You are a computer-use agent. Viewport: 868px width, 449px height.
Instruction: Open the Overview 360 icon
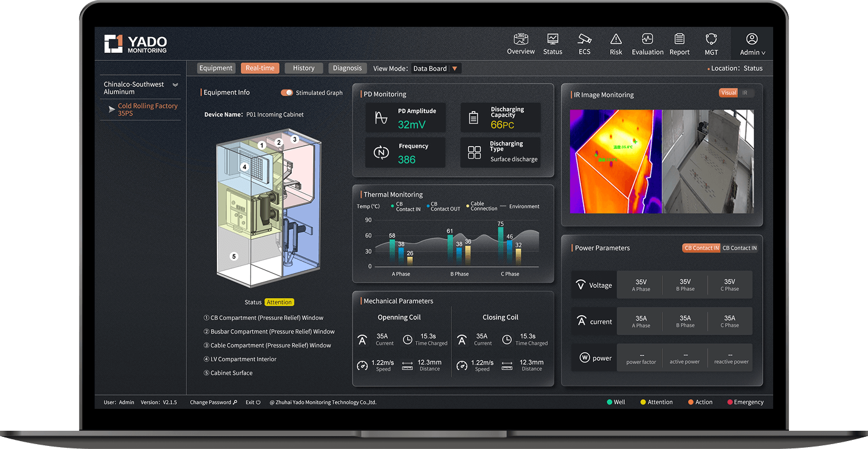[520, 40]
